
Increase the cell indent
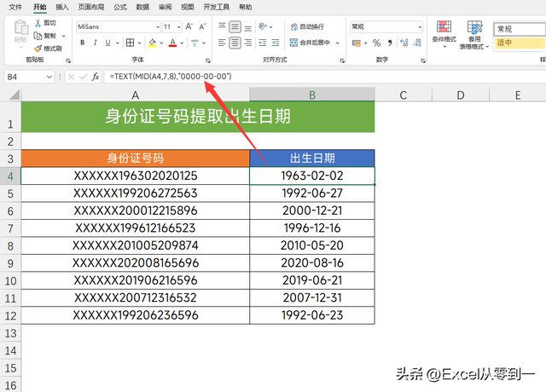coord(276,43)
